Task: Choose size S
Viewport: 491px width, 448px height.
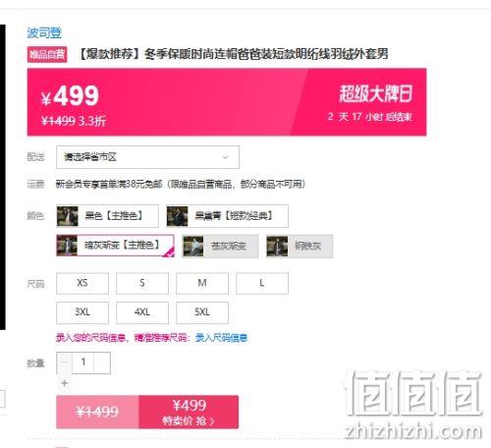Action: pyautogui.click(x=142, y=283)
